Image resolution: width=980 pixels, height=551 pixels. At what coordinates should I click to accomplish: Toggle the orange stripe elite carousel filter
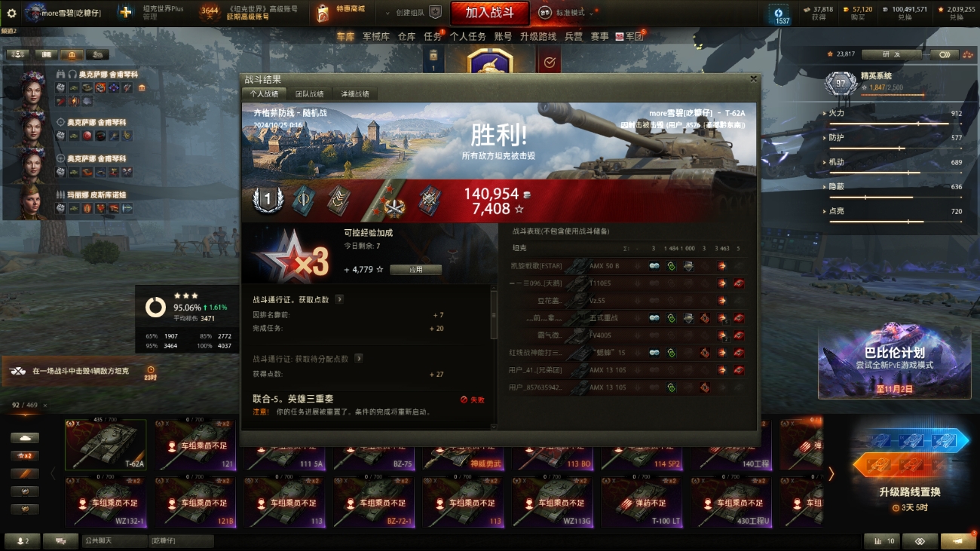[x=25, y=473]
